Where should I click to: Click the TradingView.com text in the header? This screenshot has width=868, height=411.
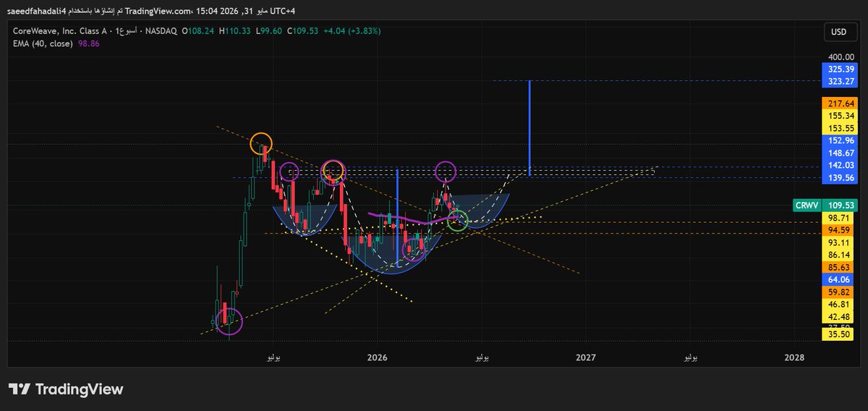pyautogui.click(x=157, y=11)
